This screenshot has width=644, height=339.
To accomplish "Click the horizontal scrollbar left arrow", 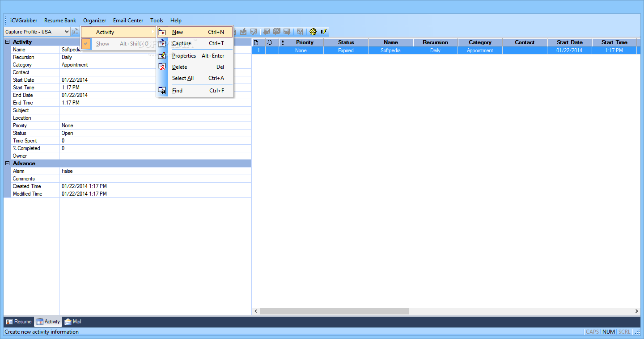I will (256, 311).
